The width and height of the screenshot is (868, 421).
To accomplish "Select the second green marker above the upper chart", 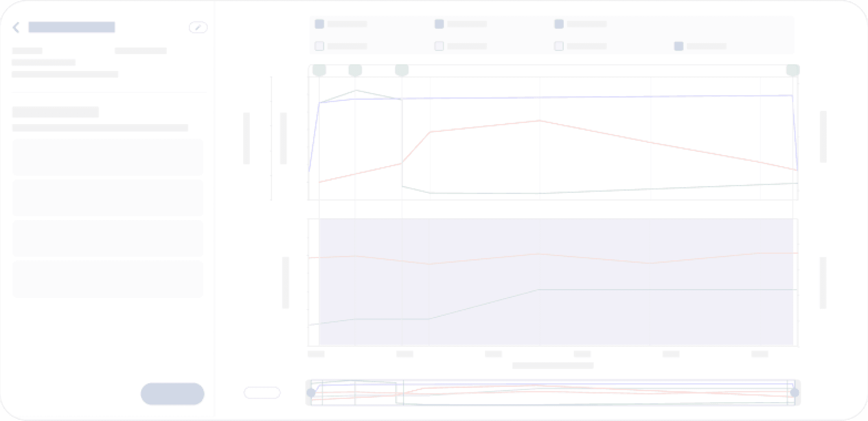I will pos(355,70).
